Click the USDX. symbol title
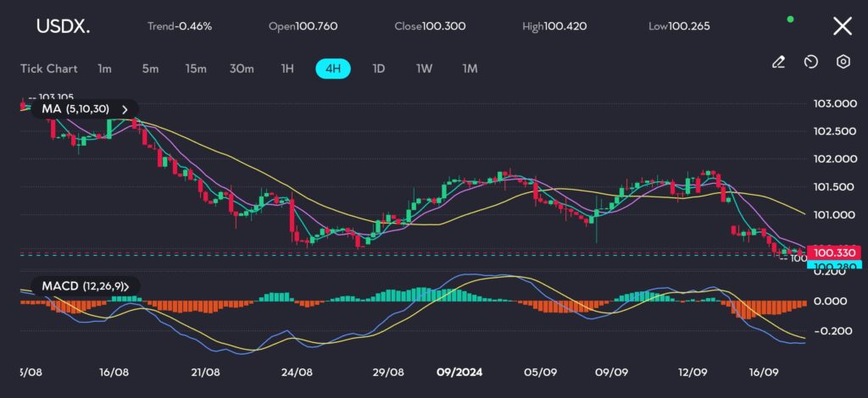 [x=63, y=26]
